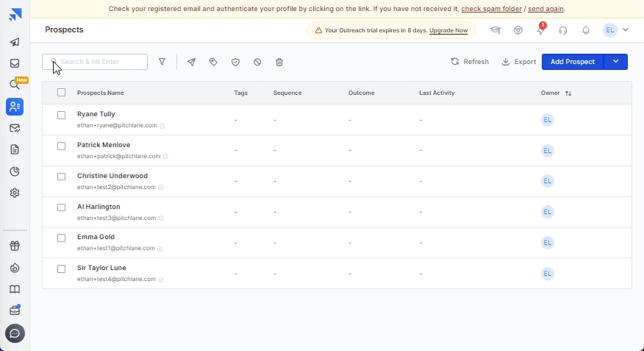Open the Inbox item in left sidebar

click(15, 63)
